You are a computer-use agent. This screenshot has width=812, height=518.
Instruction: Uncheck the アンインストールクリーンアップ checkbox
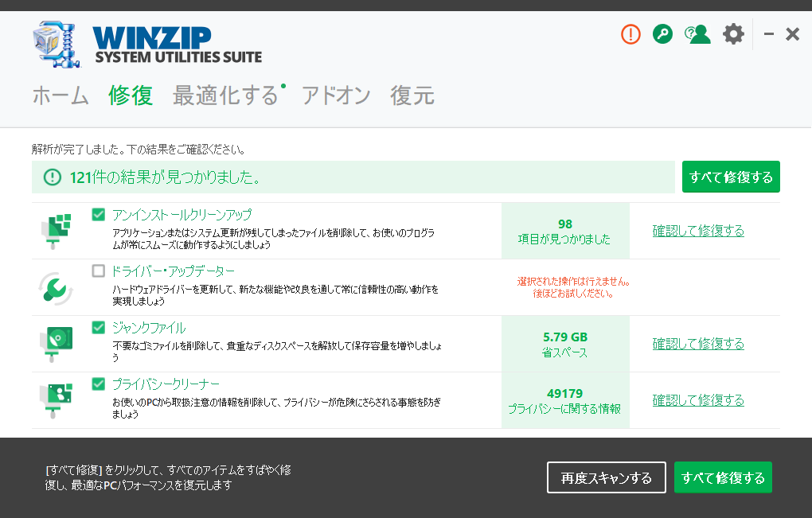(99, 215)
